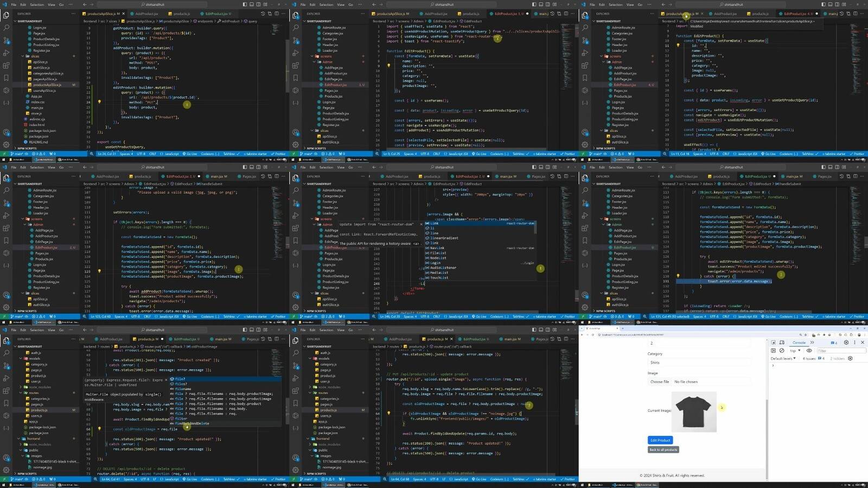Open a new browser tab with the plus

coord(622,328)
